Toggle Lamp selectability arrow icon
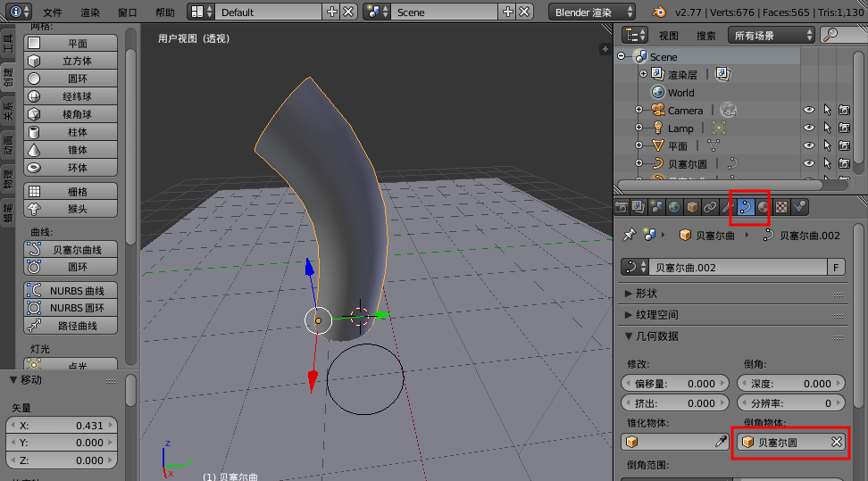This screenshot has height=481, width=868. click(827, 129)
